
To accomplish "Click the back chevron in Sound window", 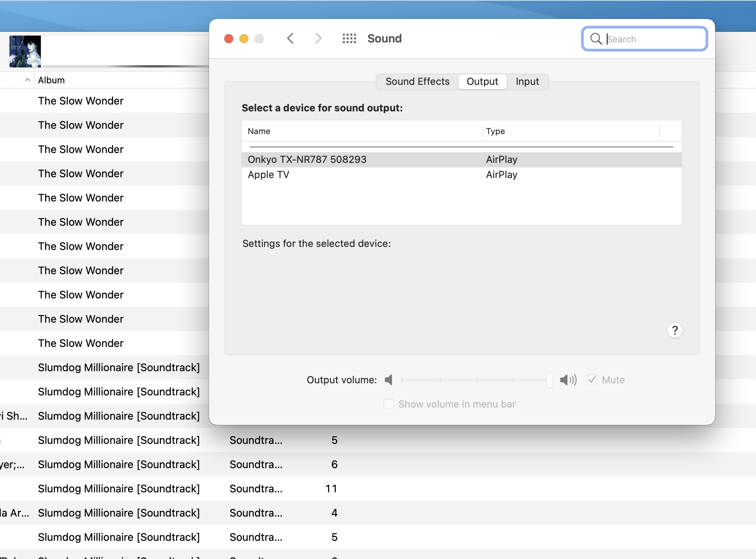I will 291,38.
